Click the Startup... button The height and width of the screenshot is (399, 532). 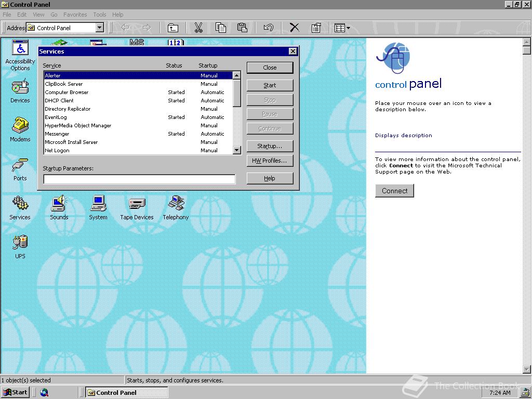pos(270,146)
